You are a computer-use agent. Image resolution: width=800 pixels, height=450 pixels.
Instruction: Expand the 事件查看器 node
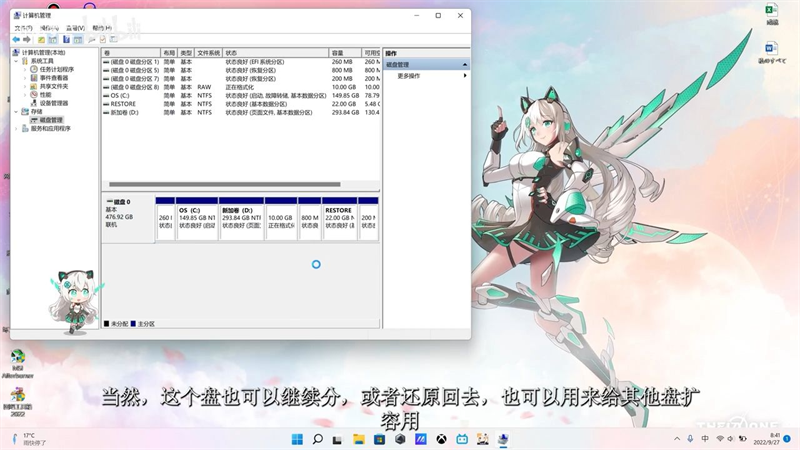(25, 78)
